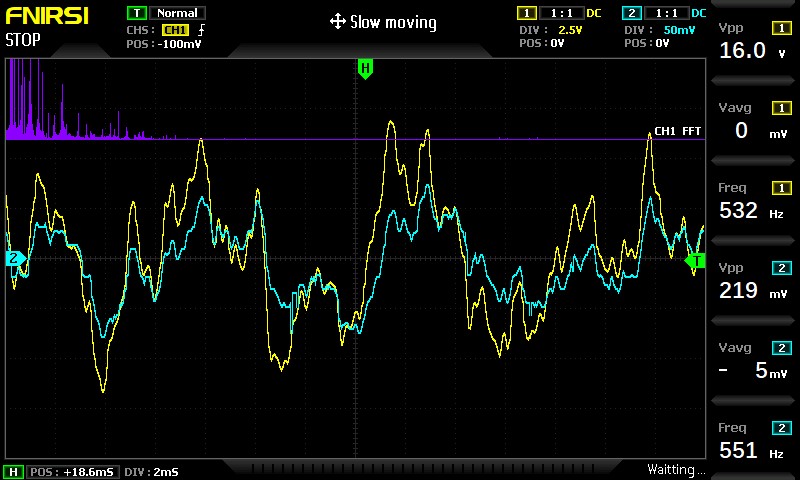Click the cyan channel 2 ground marker
This screenshot has width=800, height=480.
15,259
